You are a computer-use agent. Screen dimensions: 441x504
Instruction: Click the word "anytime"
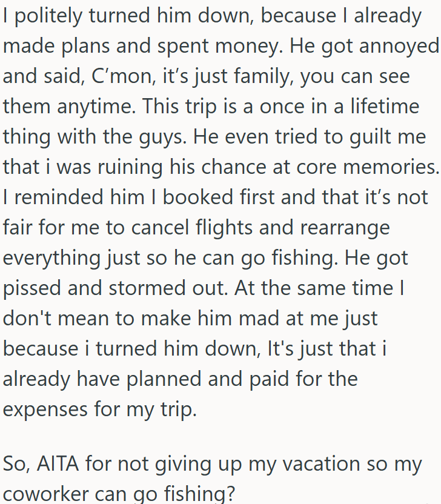[96, 107]
